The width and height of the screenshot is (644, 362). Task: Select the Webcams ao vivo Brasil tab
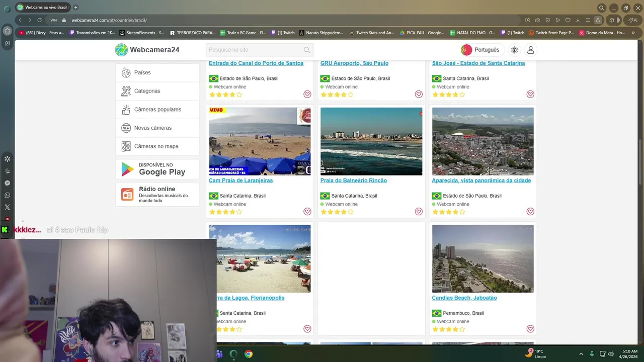coord(43,8)
